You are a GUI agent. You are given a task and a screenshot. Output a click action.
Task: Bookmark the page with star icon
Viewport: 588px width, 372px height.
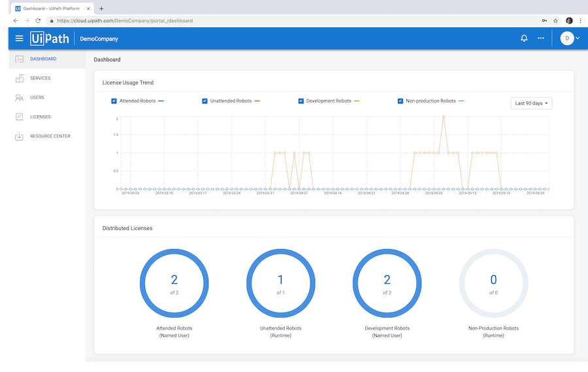[x=555, y=21]
